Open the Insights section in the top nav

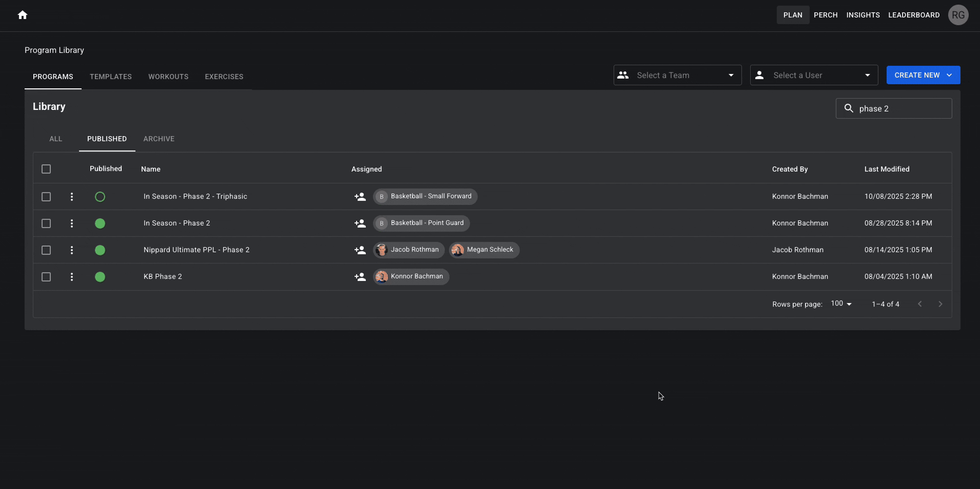tap(863, 15)
